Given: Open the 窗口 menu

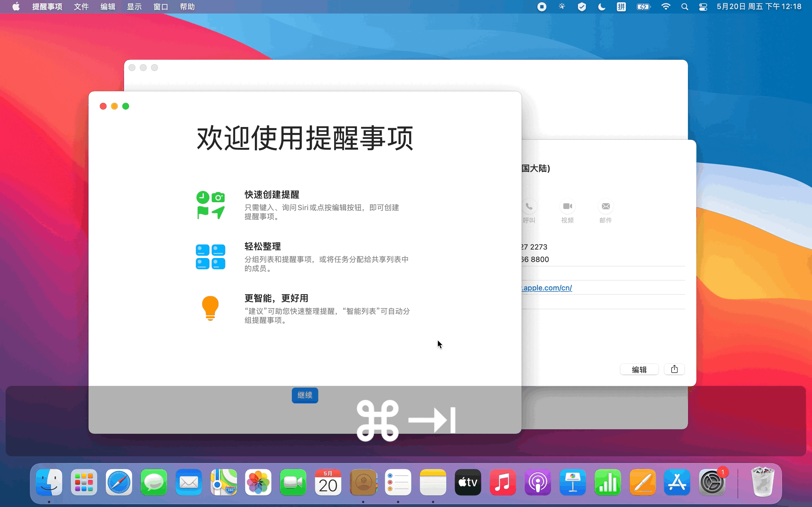Looking at the screenshot, I should [x=161, y=7].
